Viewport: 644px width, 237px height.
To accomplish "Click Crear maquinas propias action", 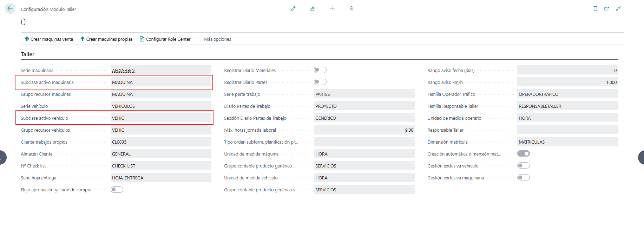I will 106,39.
